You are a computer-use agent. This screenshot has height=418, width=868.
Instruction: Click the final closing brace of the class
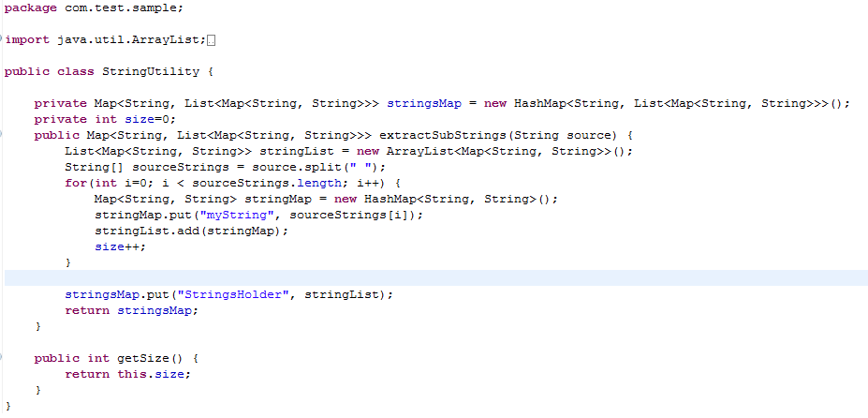tap(7, 407)
